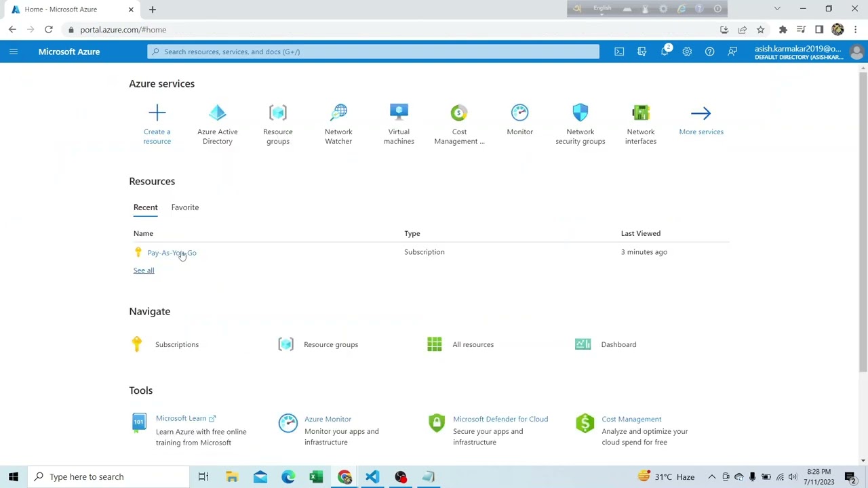The width and height of the screenshot is (868, 488).
Task: Expand the tab search chevron in title bar
Action: click(x=777, y=9)
